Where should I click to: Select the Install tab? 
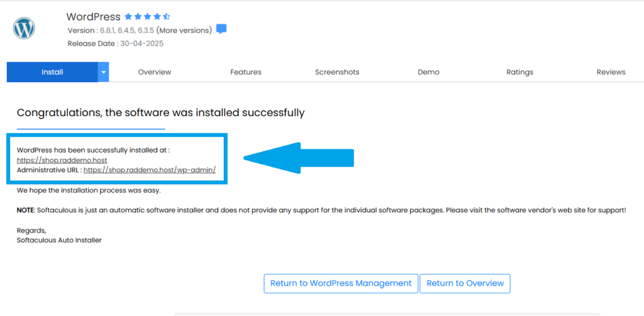pos(52,72)
